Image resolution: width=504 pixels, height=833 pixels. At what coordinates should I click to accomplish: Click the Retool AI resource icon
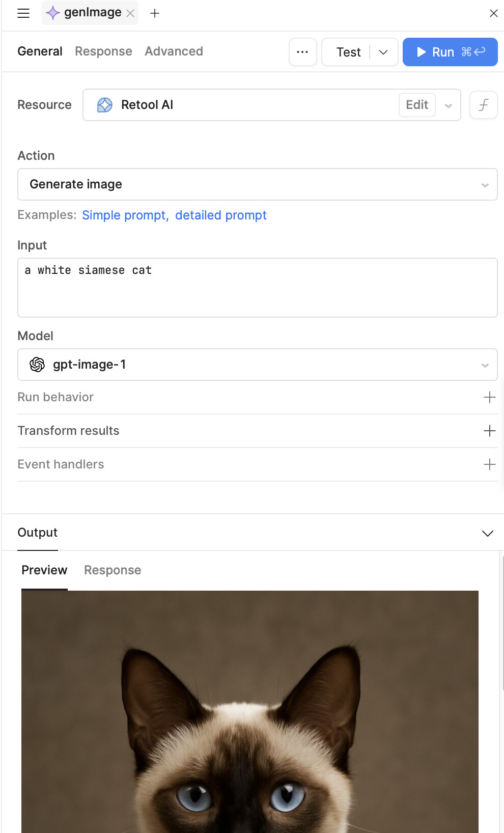105,105
